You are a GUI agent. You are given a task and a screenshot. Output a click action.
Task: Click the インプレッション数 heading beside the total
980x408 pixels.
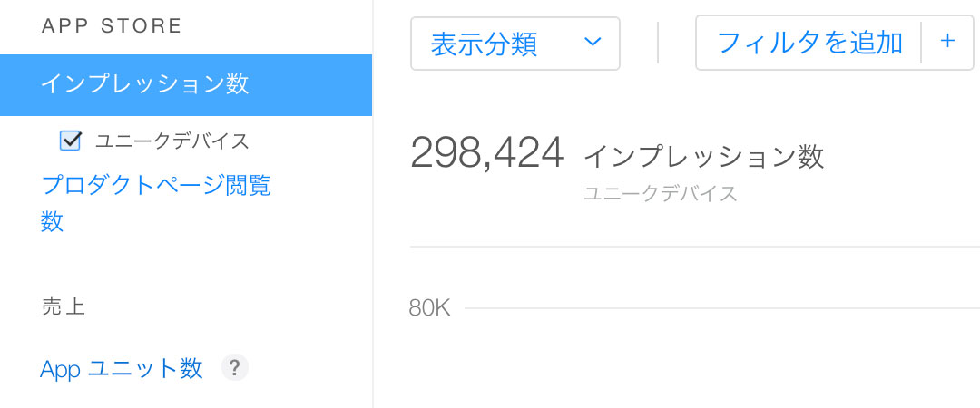point(703,156)
